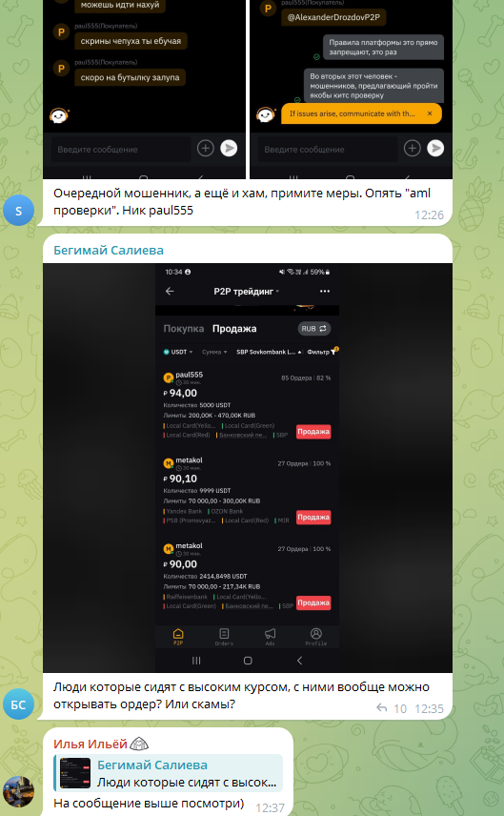Click the Profile icon in the bottom navigation
The height and width of the screenshot is (816, 504).
(315, 636)
